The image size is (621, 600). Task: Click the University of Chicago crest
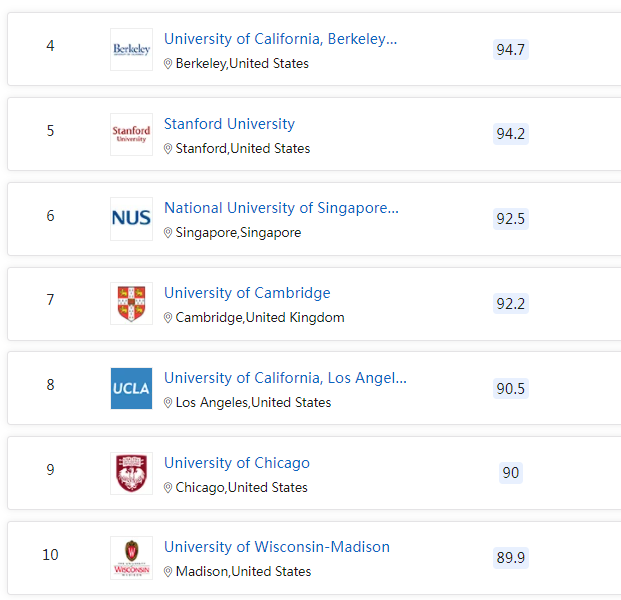131,473
